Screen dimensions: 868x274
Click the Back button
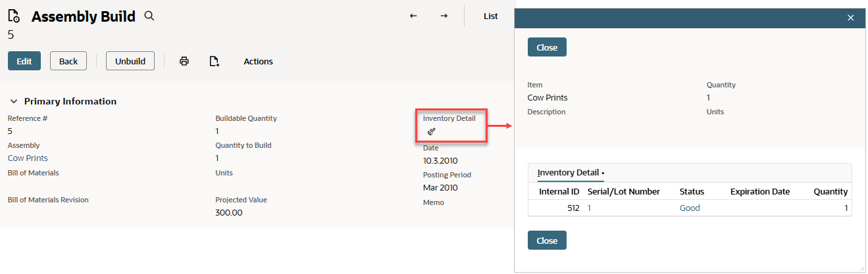point(68,61)
